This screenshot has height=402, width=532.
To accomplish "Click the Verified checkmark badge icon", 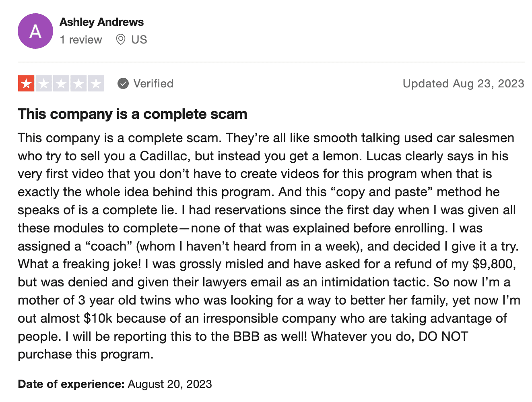I will tap(123, 83).
